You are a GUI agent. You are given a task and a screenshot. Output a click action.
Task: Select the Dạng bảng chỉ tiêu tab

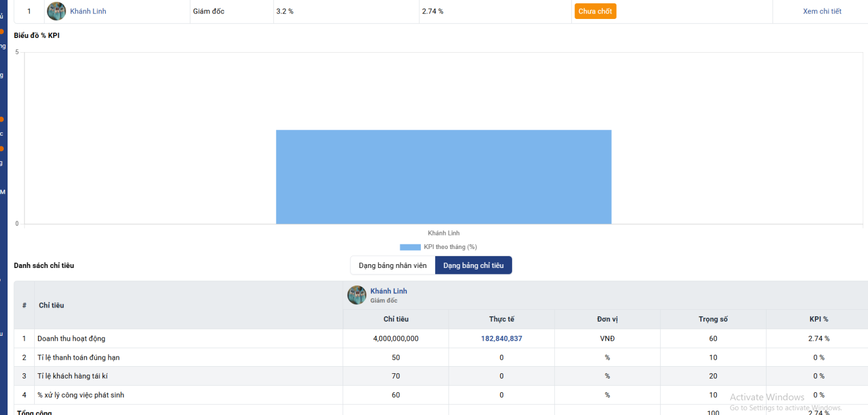[473, 266]
